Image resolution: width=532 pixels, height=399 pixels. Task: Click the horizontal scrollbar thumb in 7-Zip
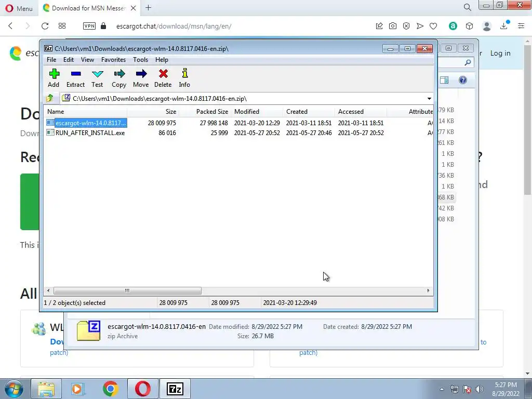coord(127,290)
